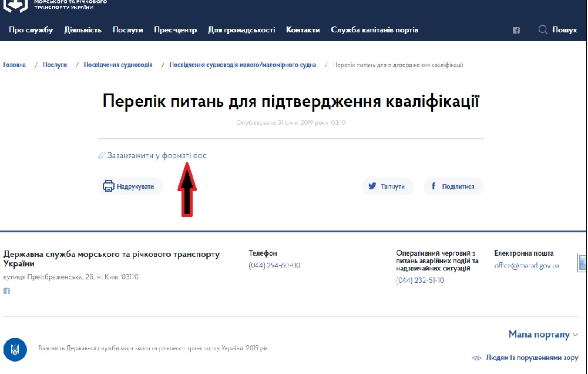
Task: Click the paperclip attachment icon
Action: [x=101, y=156]
